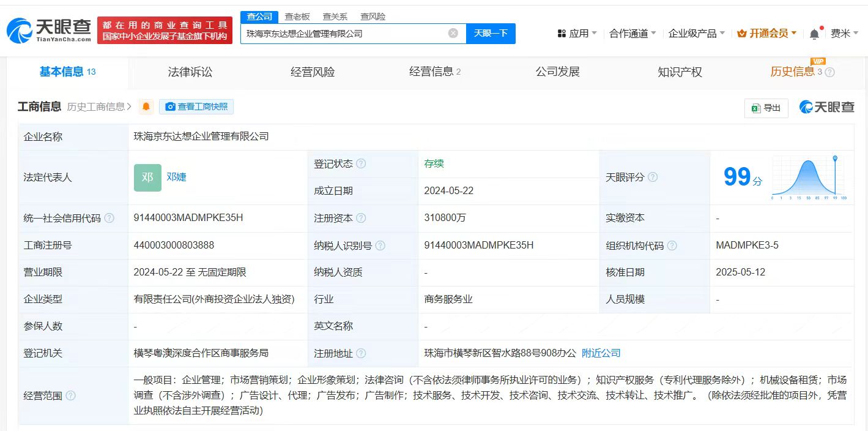Click the 附近公司 link
Image resolution: width=868 pixels, height=431 pixels.
point(601,353)
